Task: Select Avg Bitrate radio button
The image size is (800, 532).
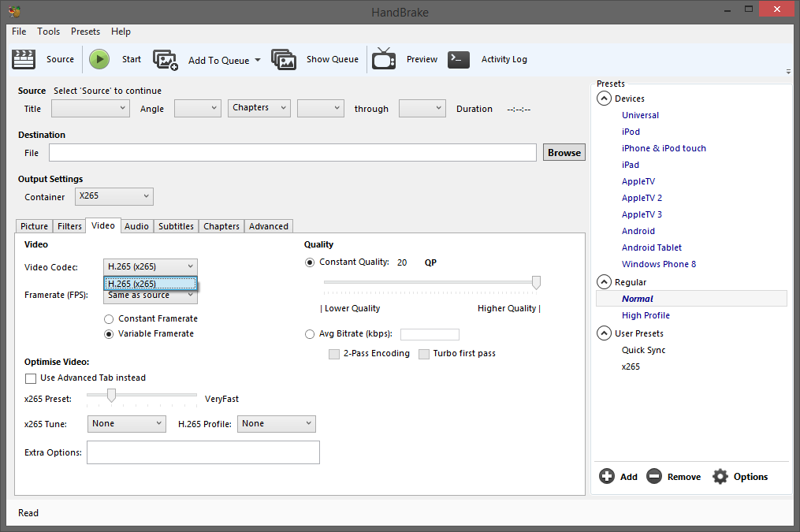Action: pos(310,334)
